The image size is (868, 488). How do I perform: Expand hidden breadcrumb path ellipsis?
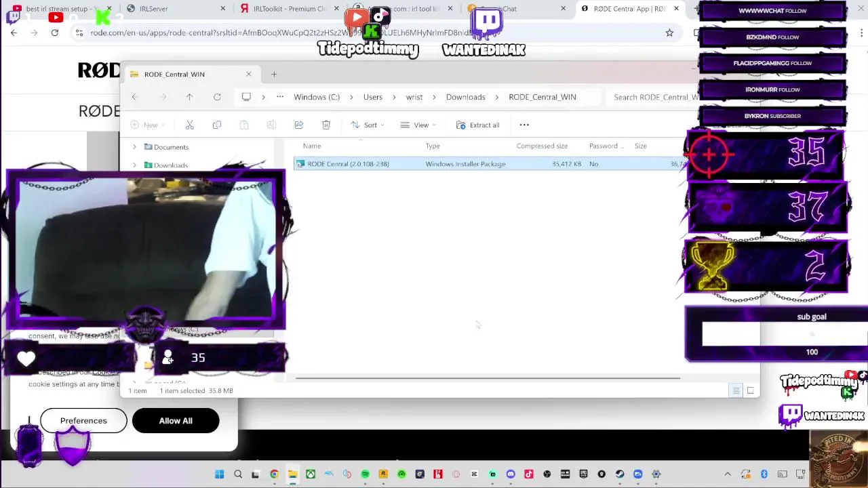coord(280,97)
